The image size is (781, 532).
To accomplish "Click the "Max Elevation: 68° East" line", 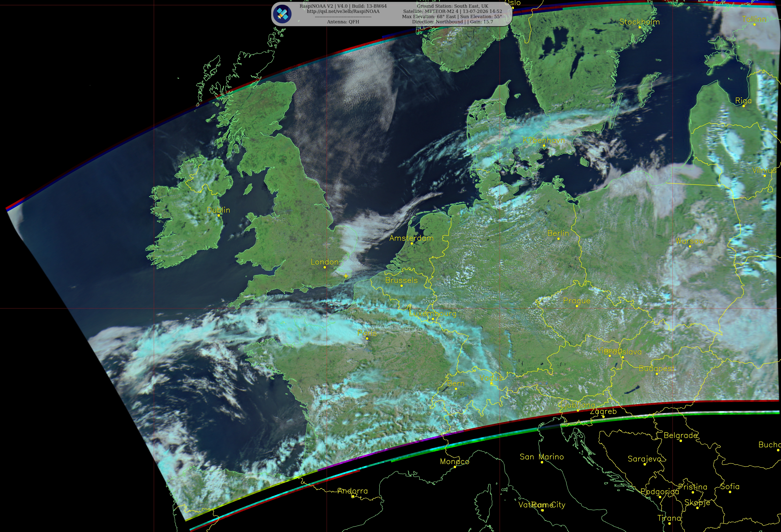I will pos(452,16).
